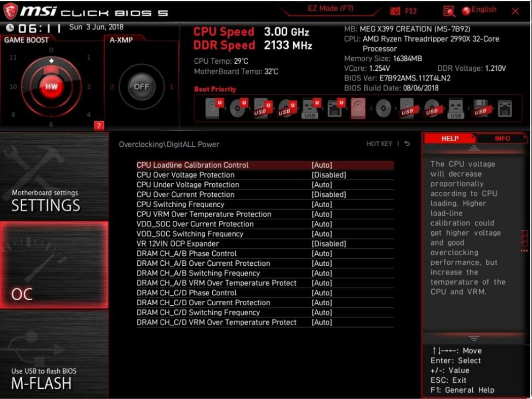
Task: Click the Overclocking\DigitALL Power breadcrumb
Action: point(169,144)
